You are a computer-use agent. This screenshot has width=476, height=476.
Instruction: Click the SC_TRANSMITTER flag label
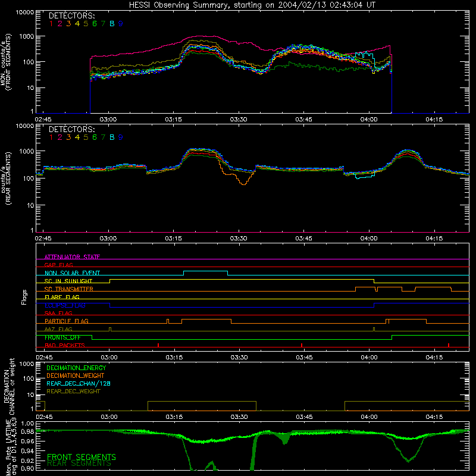(69, 289)
